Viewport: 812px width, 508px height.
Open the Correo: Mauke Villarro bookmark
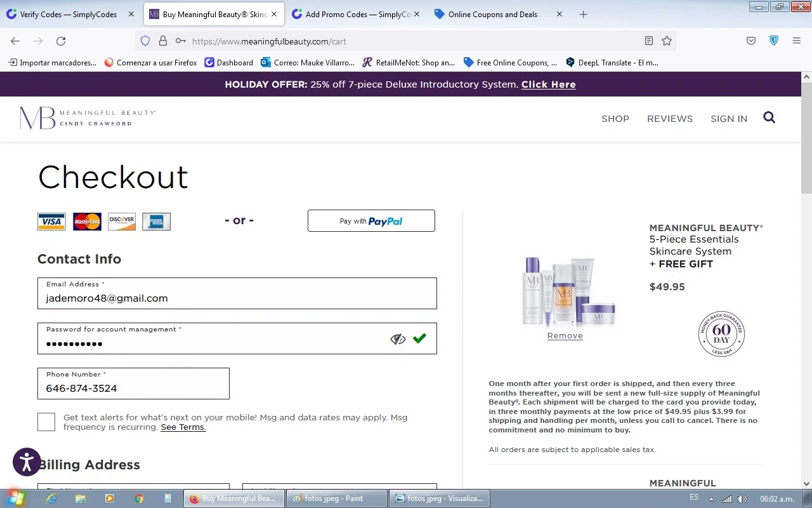tap(308, 62)
